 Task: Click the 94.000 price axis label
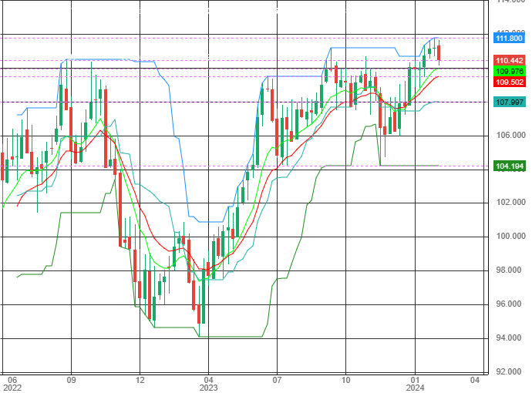pyautogui.click(x=510, y=338)
